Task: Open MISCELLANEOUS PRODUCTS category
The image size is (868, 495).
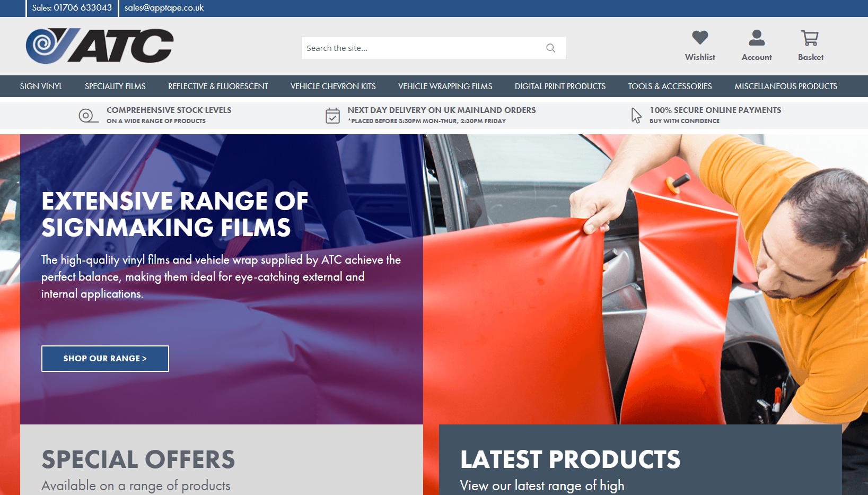Action: (x=786, y=86)
